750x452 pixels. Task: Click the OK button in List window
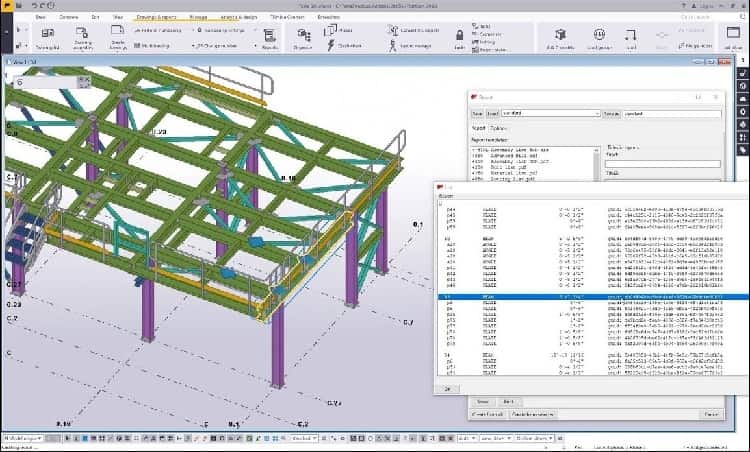(446, 387)
